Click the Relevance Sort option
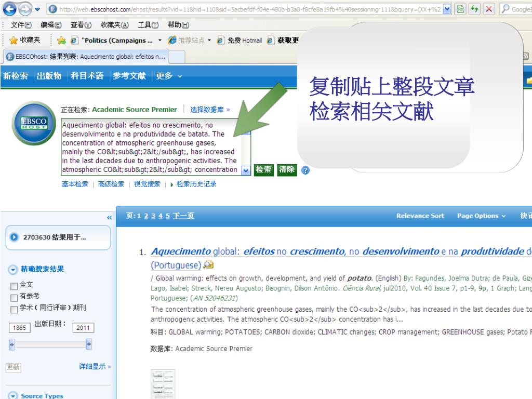The height and width of the screenshot is (399, 532). tap(420, 216)
